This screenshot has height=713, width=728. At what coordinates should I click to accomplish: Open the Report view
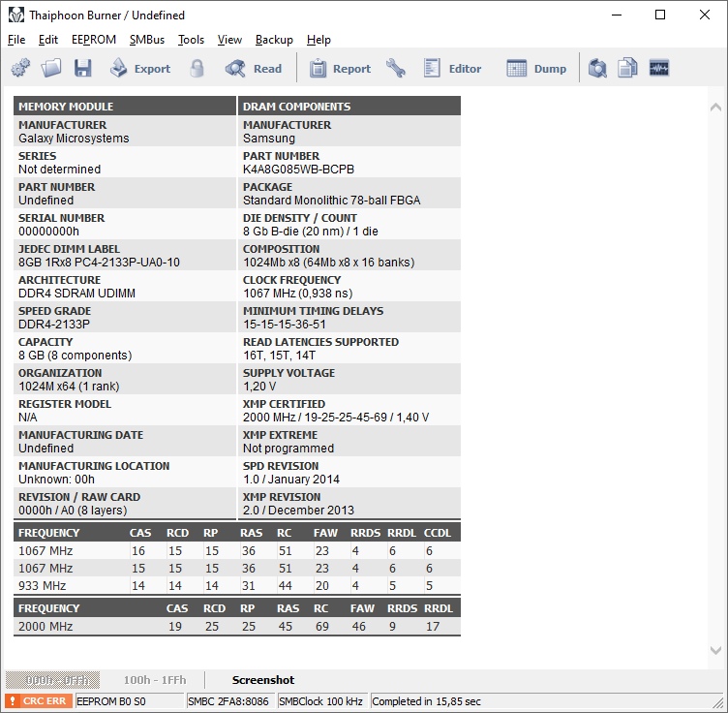(x=340, y=68)
